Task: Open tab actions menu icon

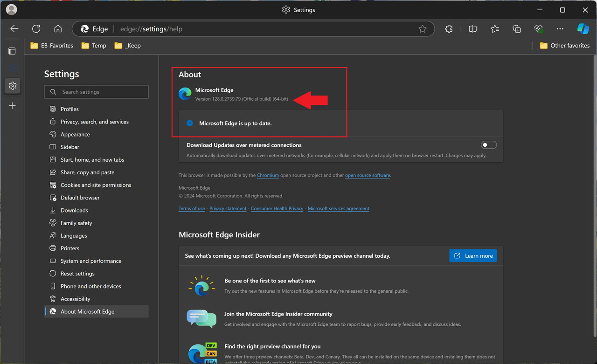Action: [12, 51]
